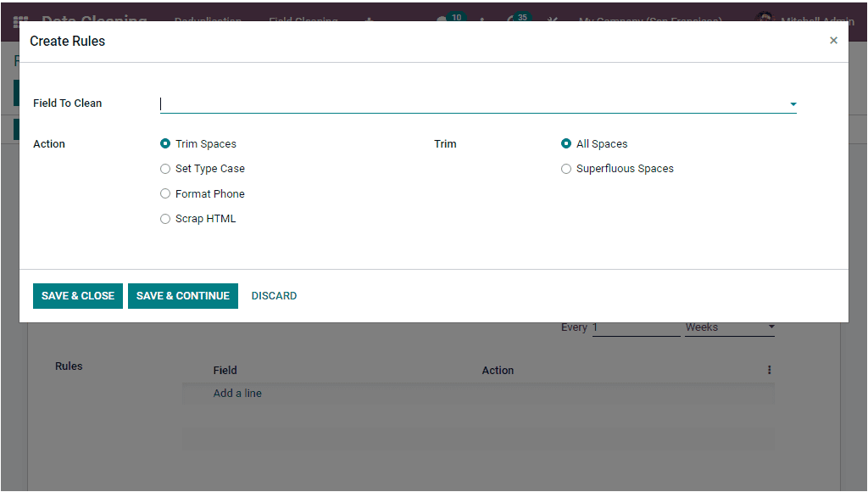Discard the new rule
The image size is (868, 492).
point(274,295)
